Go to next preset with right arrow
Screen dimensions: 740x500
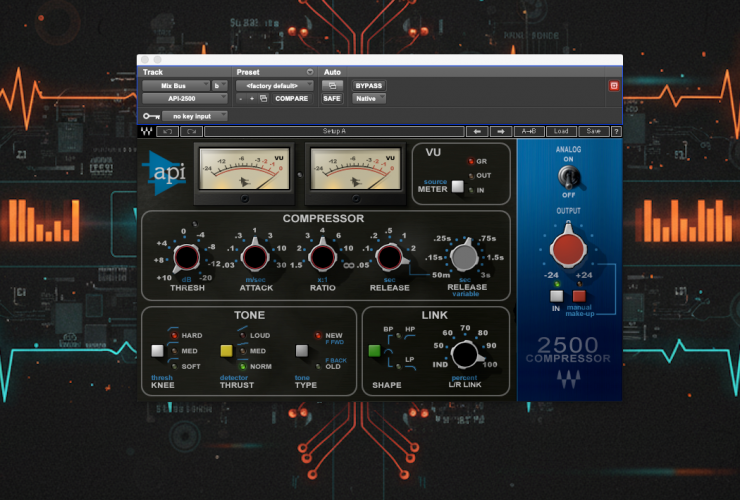click(501, 132)
